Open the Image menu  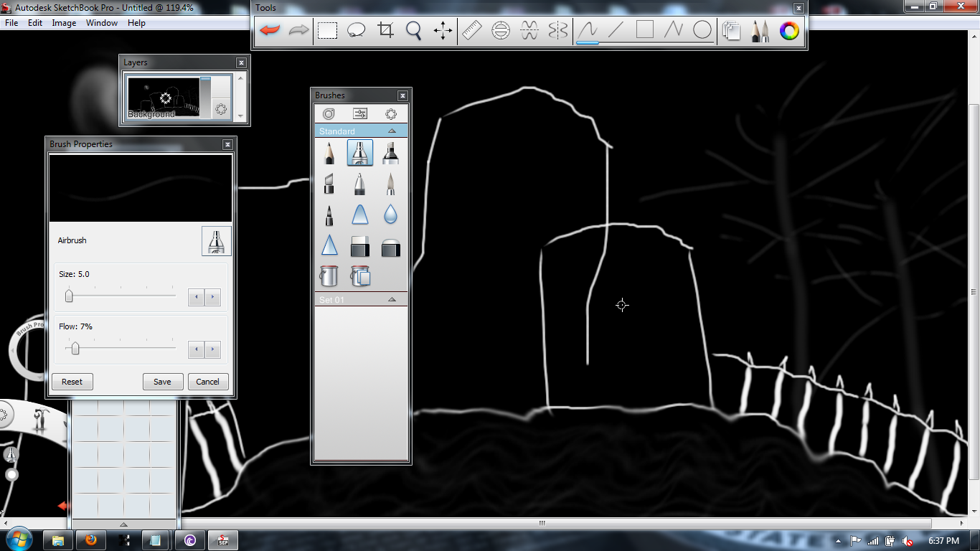[64, 23]
